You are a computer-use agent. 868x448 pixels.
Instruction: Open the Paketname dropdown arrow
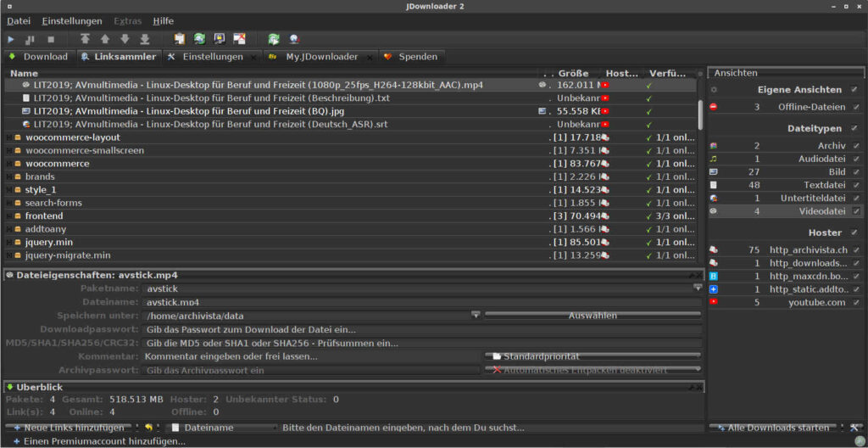[x=697, y=288]
